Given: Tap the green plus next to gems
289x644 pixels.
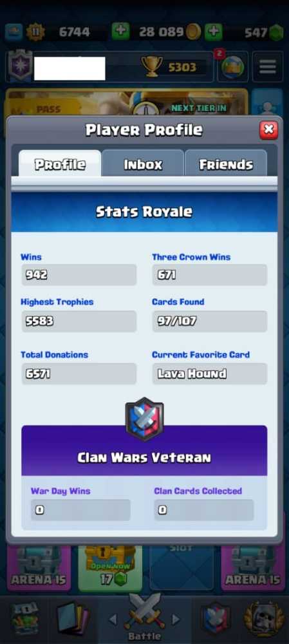Looking at the screenshot, I should click(x=214, y=32).
